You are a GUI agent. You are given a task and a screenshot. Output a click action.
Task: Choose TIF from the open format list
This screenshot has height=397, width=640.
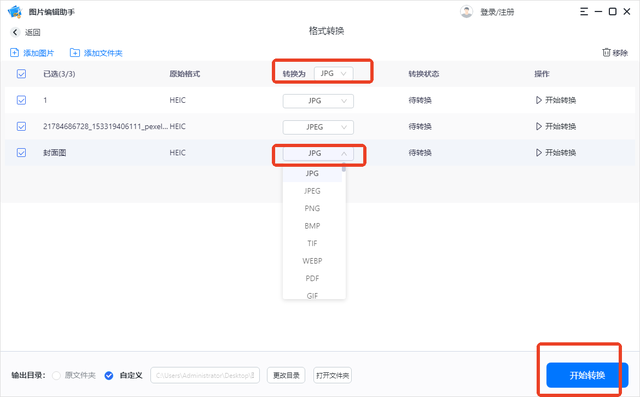coord(312,244)
